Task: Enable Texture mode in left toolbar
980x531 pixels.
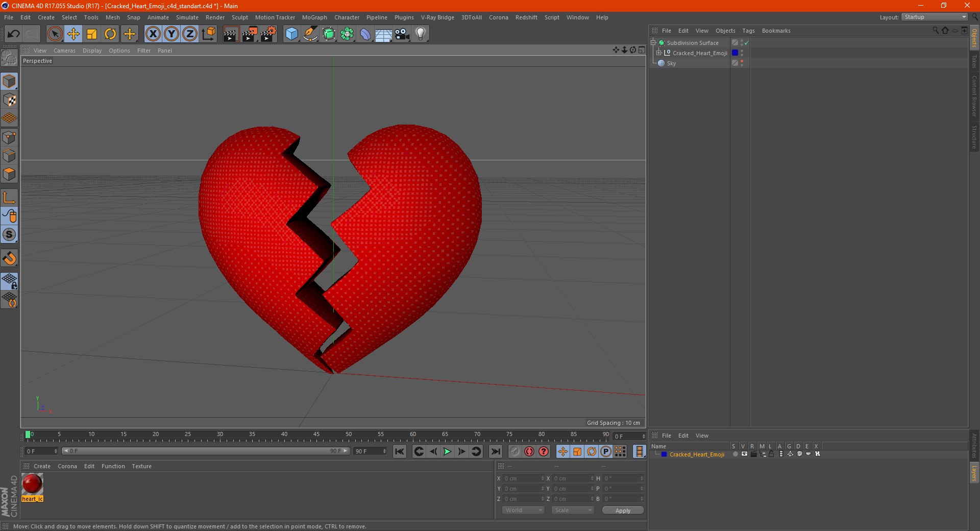Action: coord(9,100)
